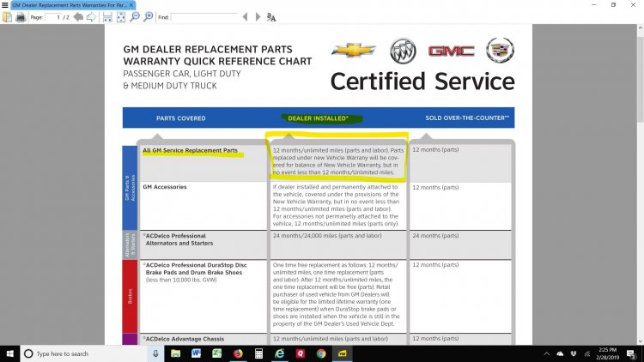644x362 pixels.
Task: Click 'All GM Service Replacement Parts' text
Action: (x=190, y=150)
